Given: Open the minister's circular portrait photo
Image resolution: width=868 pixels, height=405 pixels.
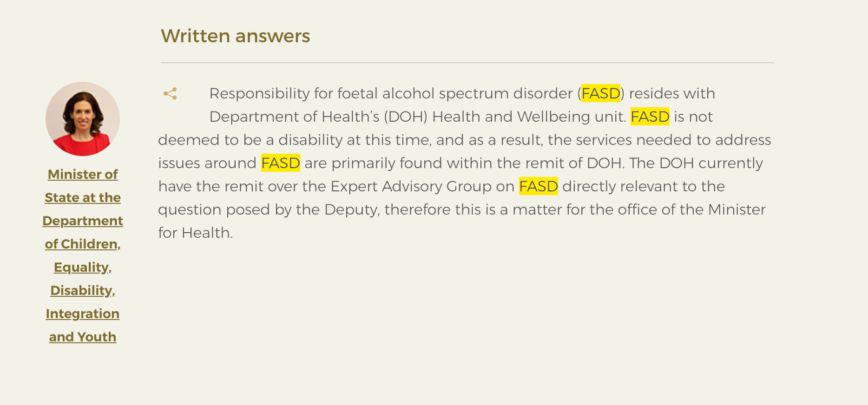Looking at the screenshot, I should pyautogui.click(x=83, y=119).
